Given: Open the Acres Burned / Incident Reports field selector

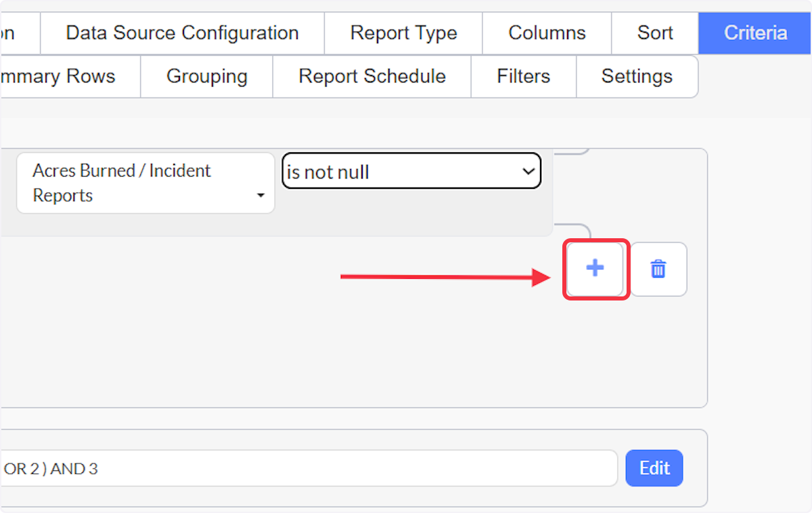Looking at the screenshot, I should tap(145, 183).
